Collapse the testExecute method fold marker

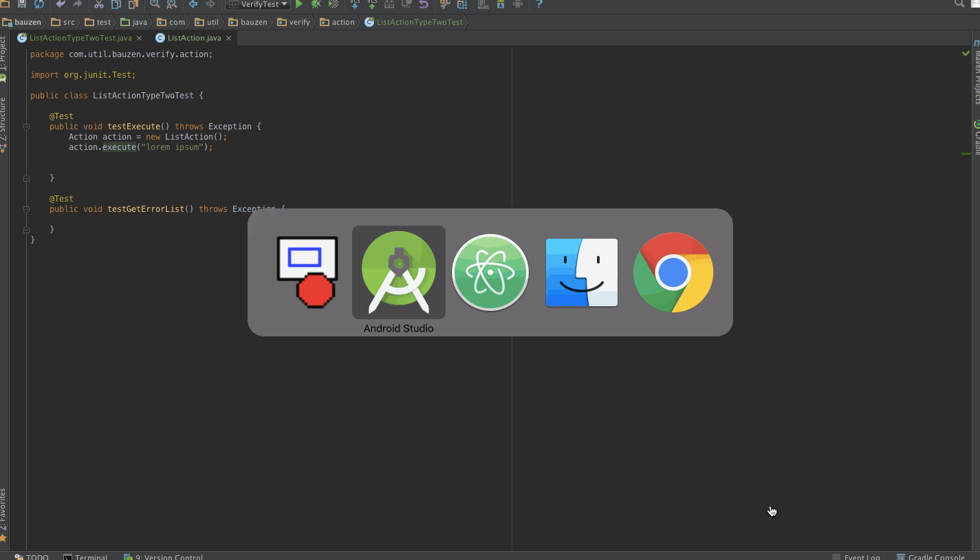click(x=26, y=127)
